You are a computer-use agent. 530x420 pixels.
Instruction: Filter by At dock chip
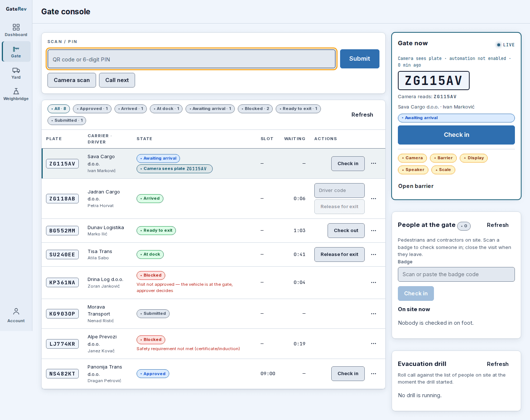166,109
